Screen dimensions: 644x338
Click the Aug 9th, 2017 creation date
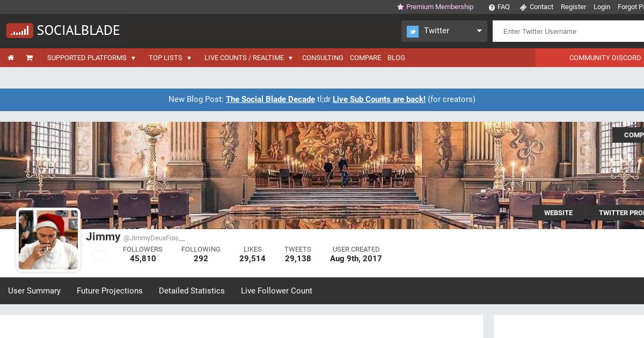coord(356,259)
